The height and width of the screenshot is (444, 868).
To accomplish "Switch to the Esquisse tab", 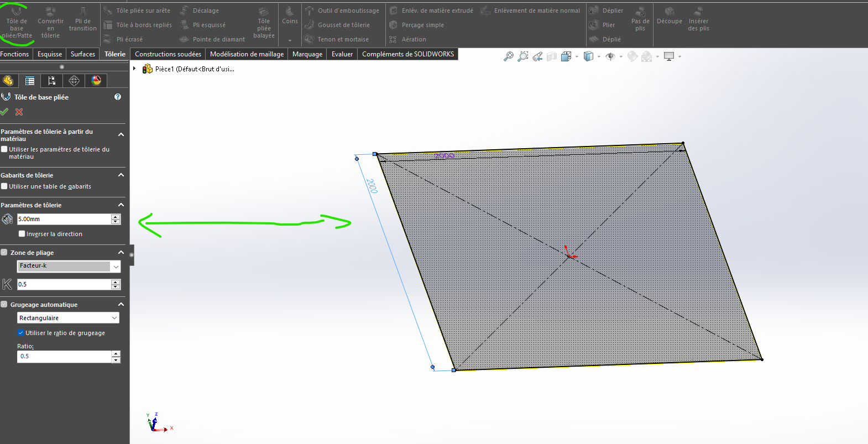I will pos(50,54).
